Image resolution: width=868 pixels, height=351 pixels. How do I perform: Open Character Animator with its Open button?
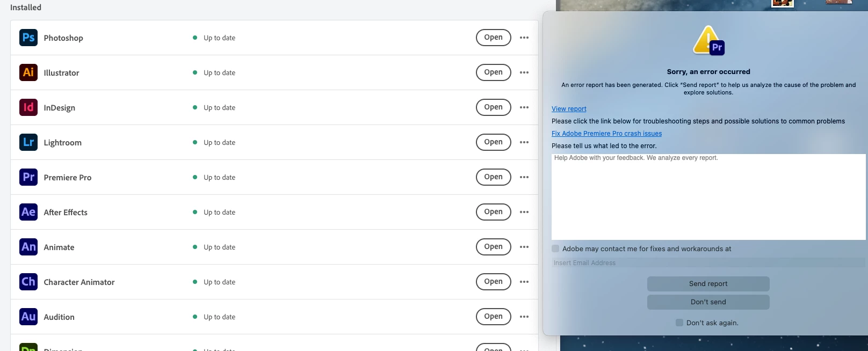[493, 282]
